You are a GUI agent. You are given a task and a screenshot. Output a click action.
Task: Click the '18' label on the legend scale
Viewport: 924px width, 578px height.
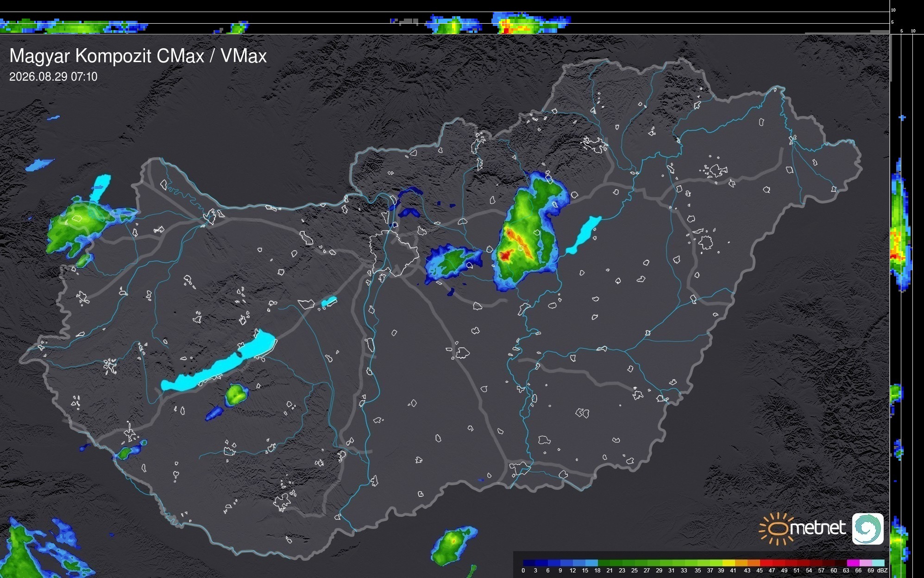597,571
